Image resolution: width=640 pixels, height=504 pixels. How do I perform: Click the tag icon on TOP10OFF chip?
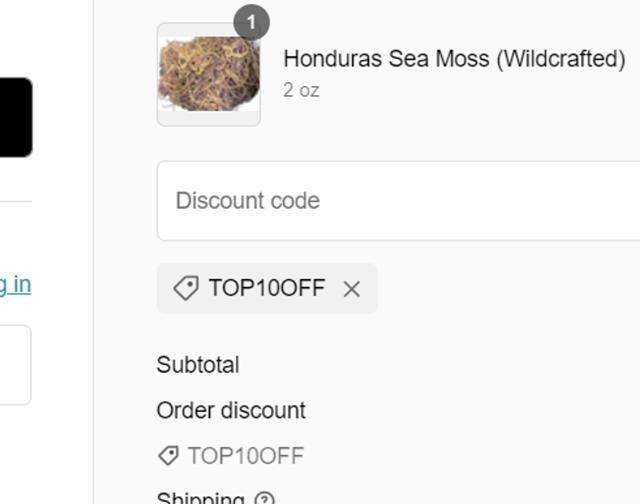(x=185, y=289)
